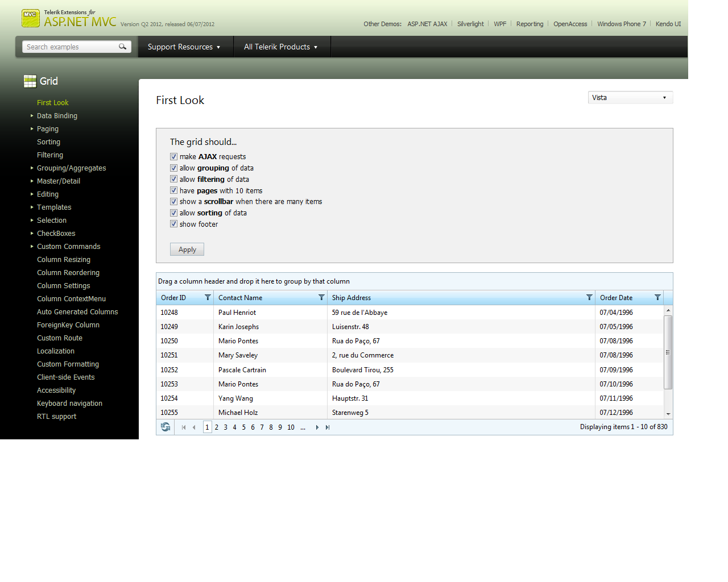
Task: Open the Vista theme dropdown
Action: [630, 98]
